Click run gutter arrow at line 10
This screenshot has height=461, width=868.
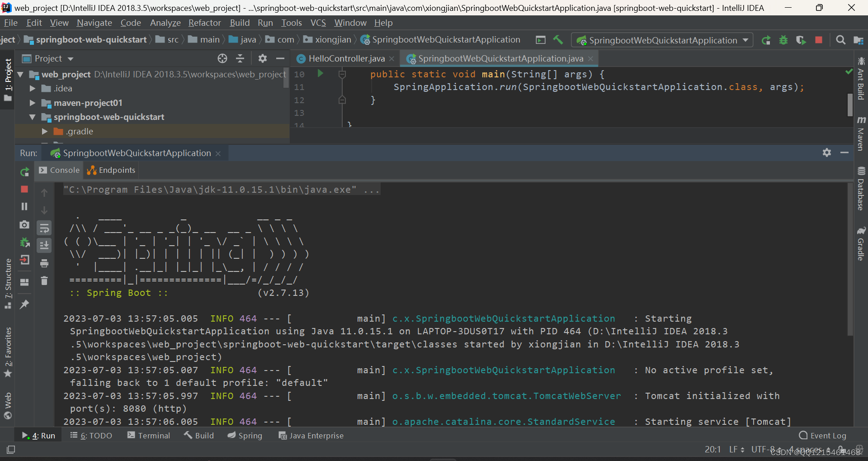click(320, 73)
